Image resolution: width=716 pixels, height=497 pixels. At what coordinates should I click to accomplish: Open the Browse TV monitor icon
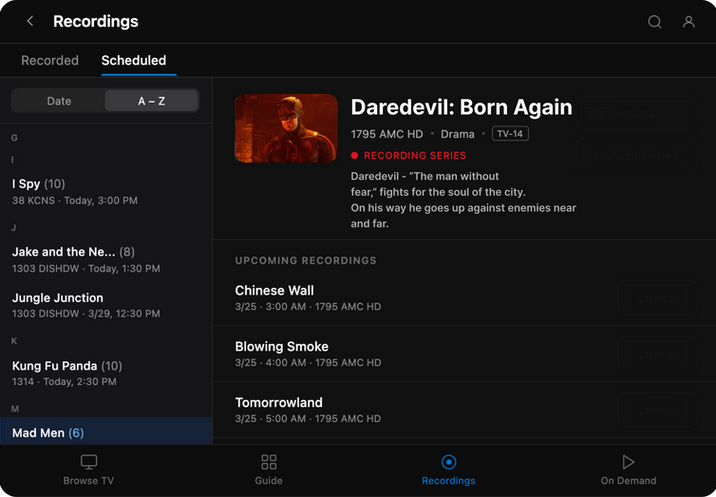tap(89, 462)
